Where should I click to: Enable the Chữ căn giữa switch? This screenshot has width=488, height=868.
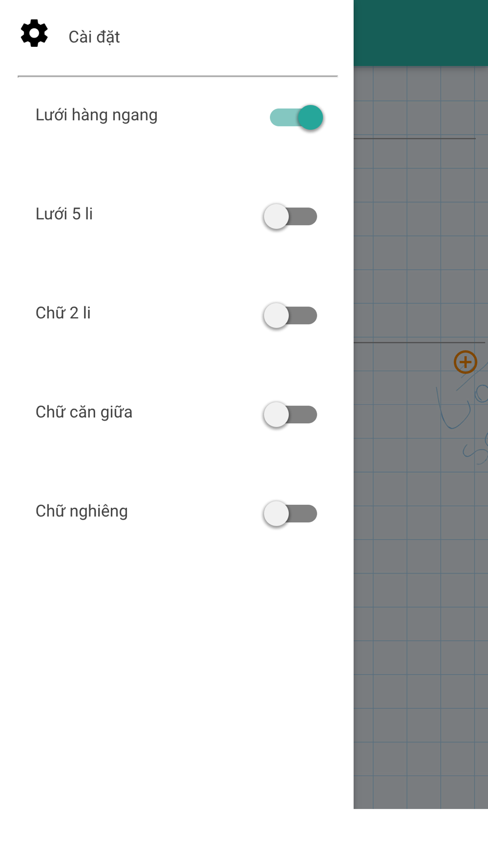[x=290, y=414]
